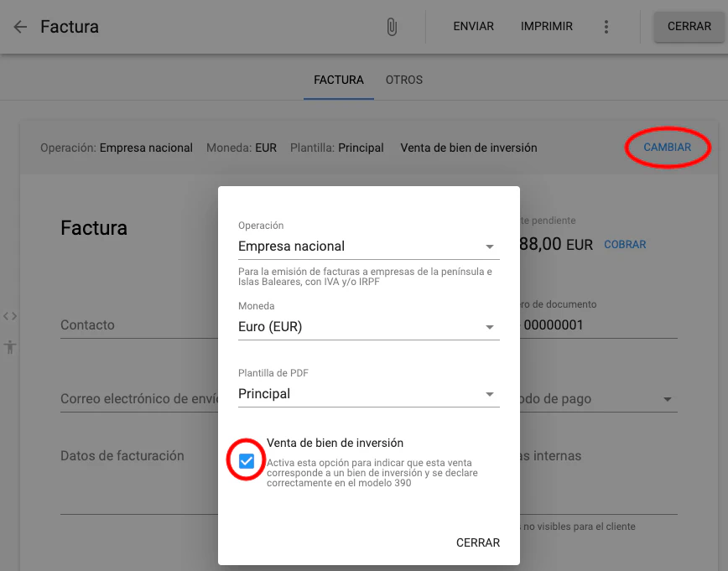The width and height of the screenshot is (728, 571).
Task: Click the code brackets icon in the sidebar
Action: pos(9,316)
